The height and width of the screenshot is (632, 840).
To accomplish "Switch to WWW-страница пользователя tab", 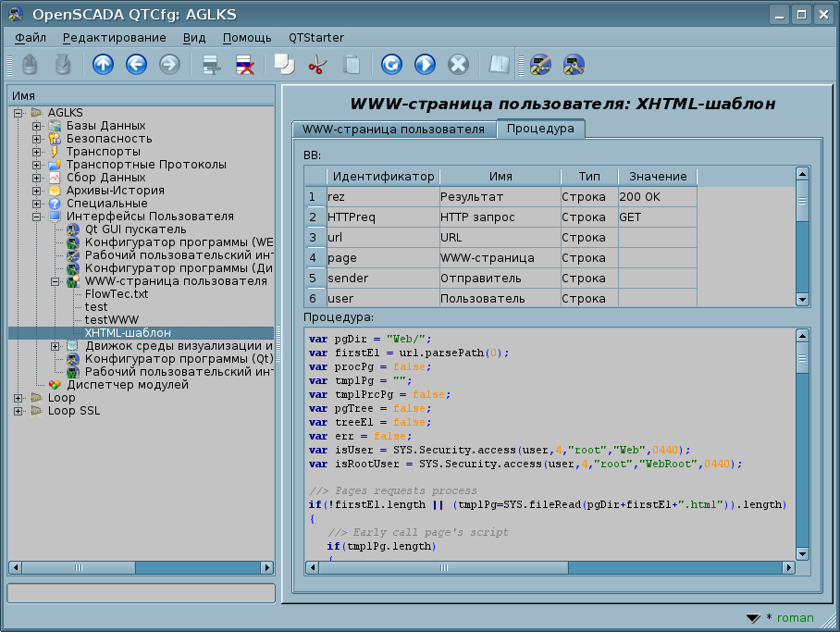I will (393, 130).
